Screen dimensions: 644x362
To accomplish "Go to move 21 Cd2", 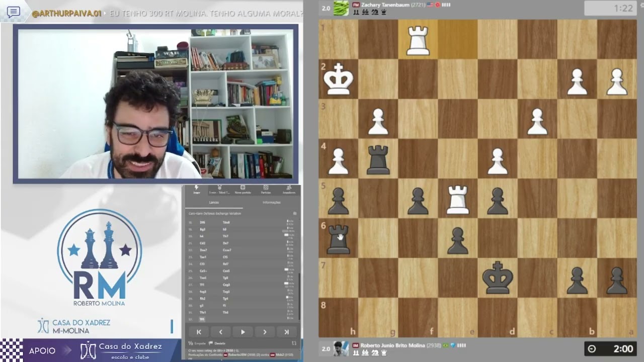I will point(202,243).
